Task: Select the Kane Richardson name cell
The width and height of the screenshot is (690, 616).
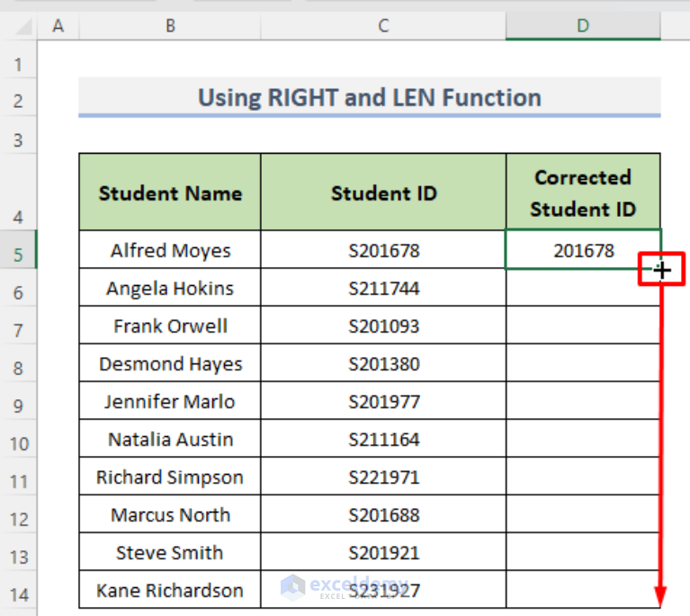Action: 170,590
